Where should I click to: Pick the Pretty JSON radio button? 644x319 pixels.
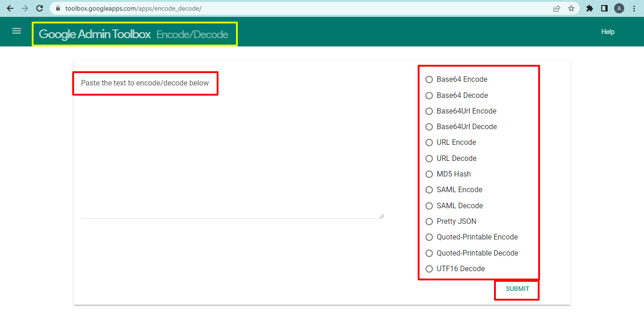429,222
